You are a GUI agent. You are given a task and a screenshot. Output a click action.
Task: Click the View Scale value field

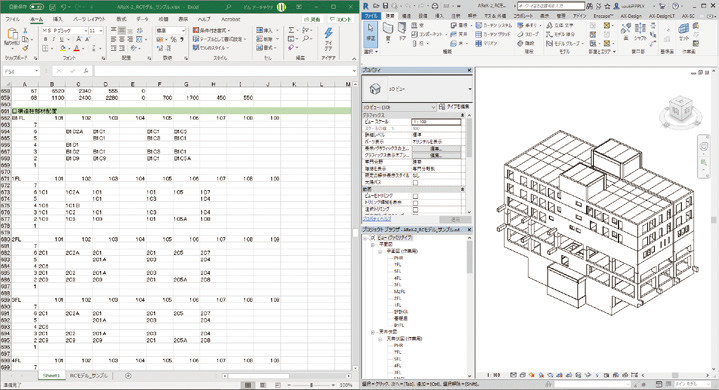pos(436,122)
